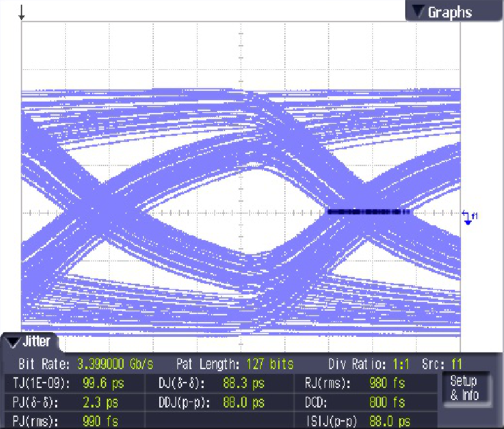
Task: Select RJ(rms) value 980 fs
Action: click(x=387, y=383)
